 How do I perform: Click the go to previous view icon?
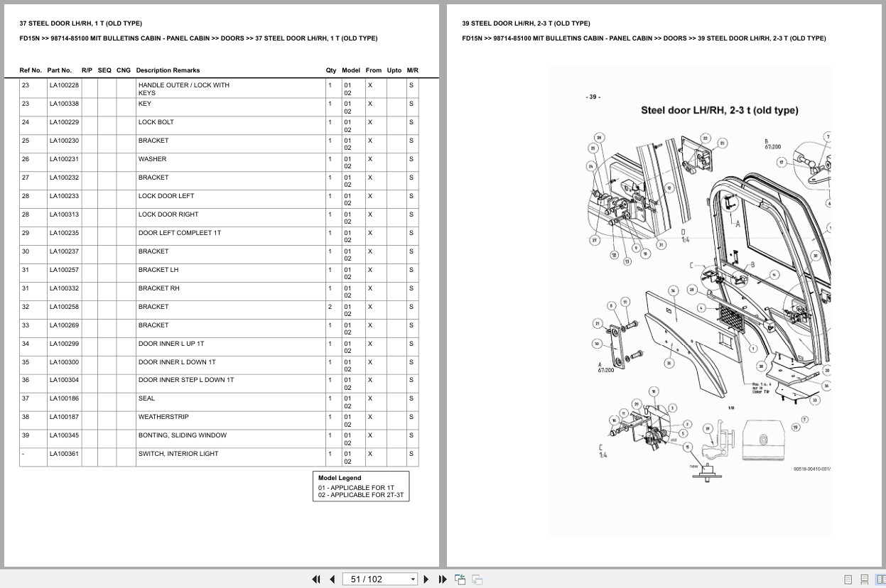(460, 579)
